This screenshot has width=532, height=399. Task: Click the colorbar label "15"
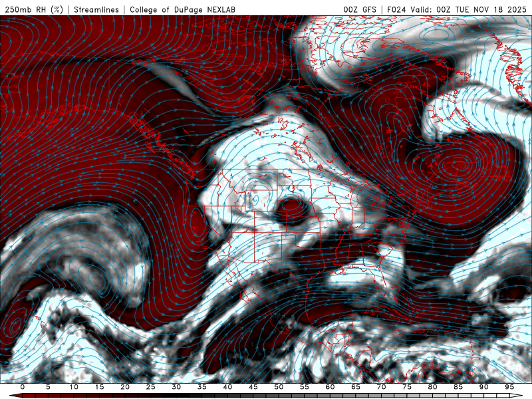pyautogui.click(x=99, y=387)
